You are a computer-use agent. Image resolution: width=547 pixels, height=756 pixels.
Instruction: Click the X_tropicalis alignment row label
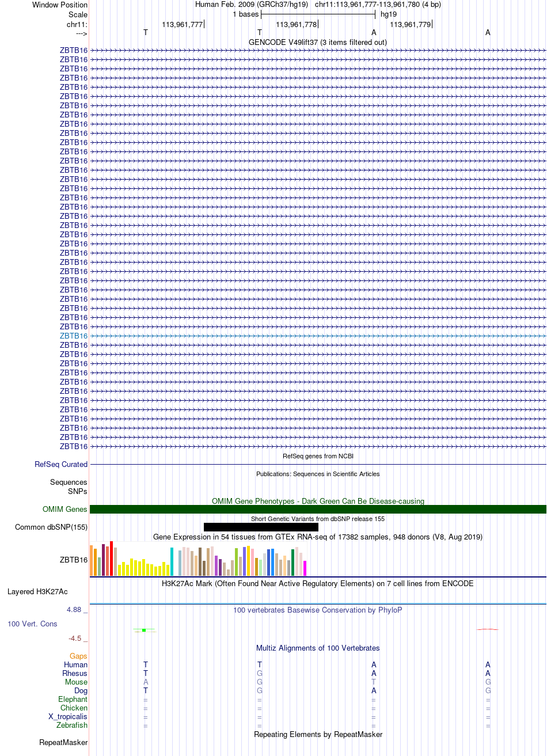tap(68, 716)
